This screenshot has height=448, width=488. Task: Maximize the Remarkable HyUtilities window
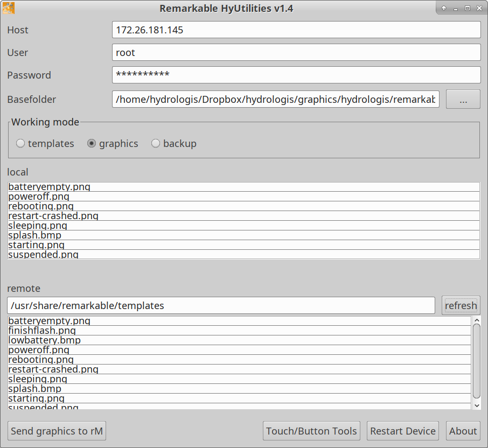click(468, 9)
